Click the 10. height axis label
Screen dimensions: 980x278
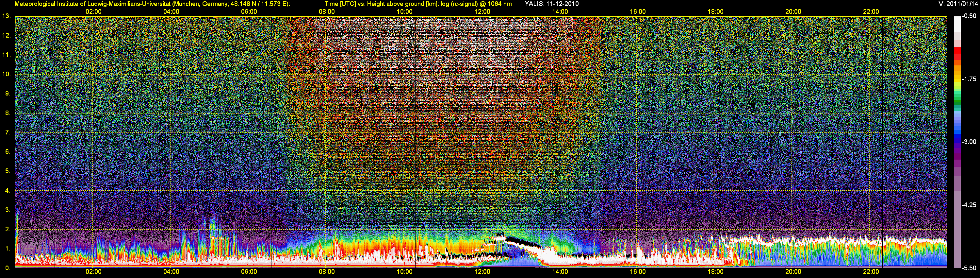(x=7, y=74)
